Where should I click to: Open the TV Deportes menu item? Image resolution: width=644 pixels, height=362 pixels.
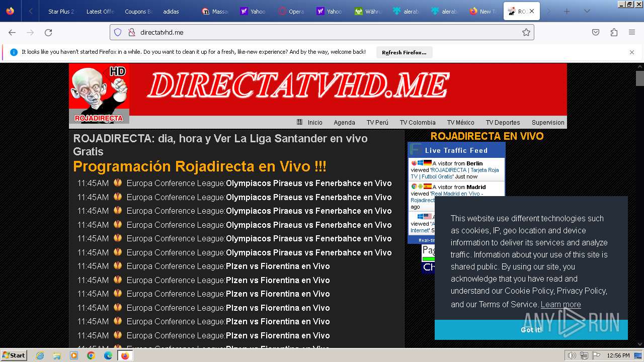[503, 122]
